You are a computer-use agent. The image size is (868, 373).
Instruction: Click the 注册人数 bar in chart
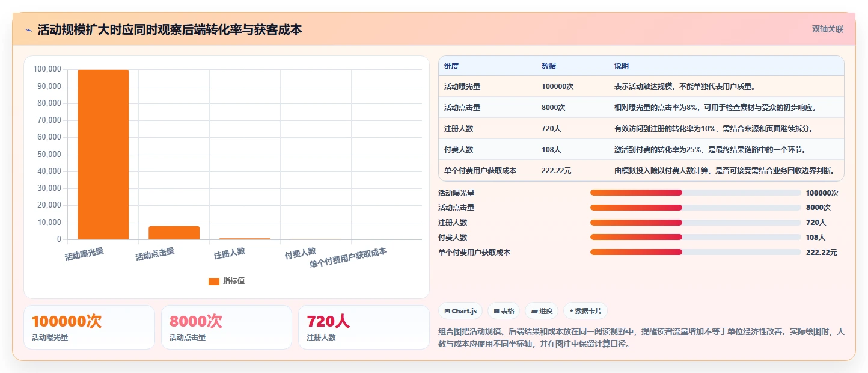tap(245, 239)
